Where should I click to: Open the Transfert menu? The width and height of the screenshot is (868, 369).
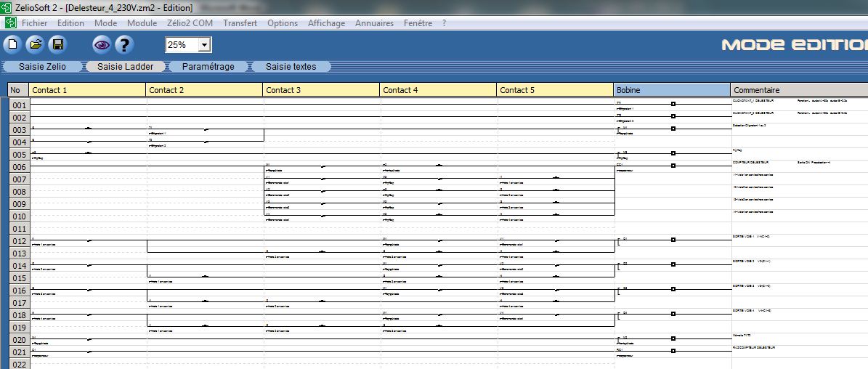coord(240,23)
